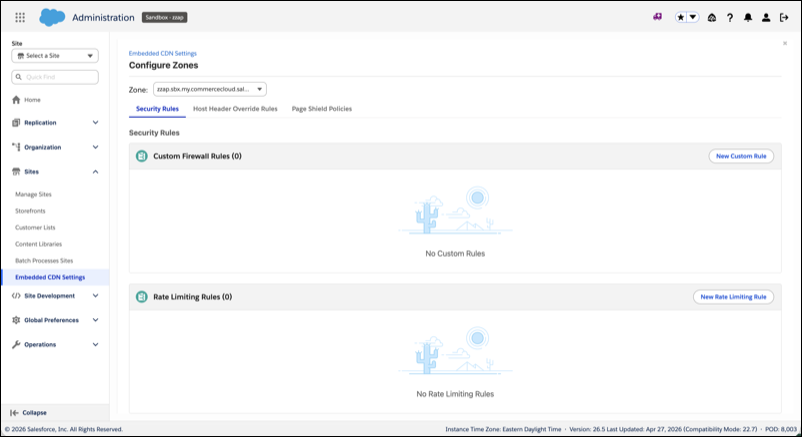Expand the Site Development chevron
The height and width of the screenshot is (437, 802).
point(95,296)
